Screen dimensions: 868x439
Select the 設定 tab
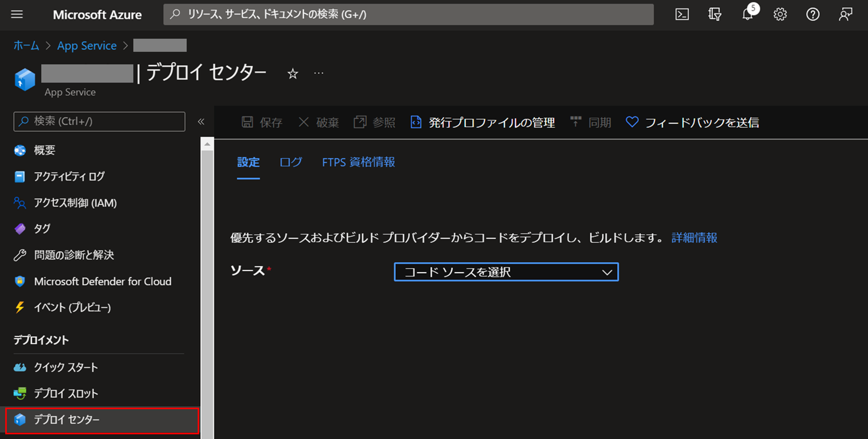[x=248, y=162]
